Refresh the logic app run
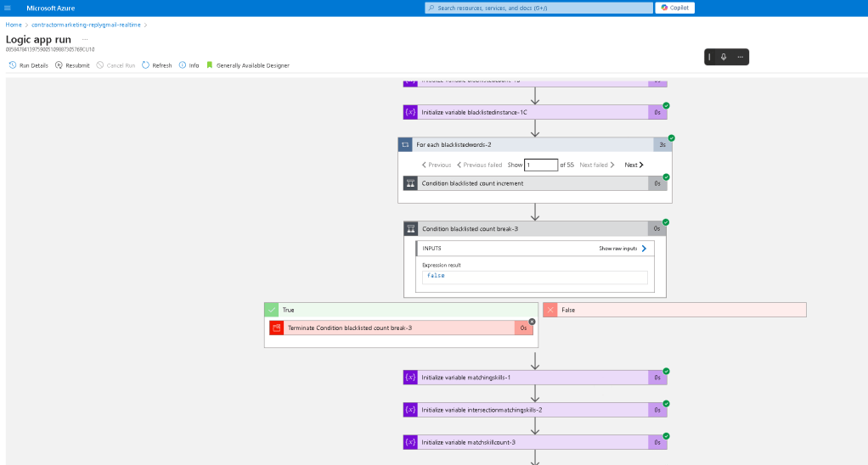The width and height of the screenshot is (868, 465). (x=156, y=65)
